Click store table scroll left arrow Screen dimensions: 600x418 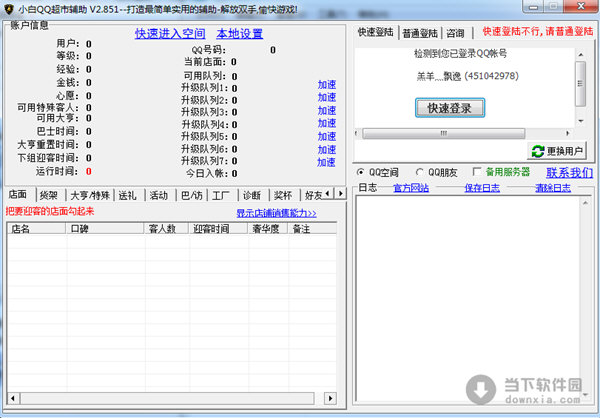point(13,398)
